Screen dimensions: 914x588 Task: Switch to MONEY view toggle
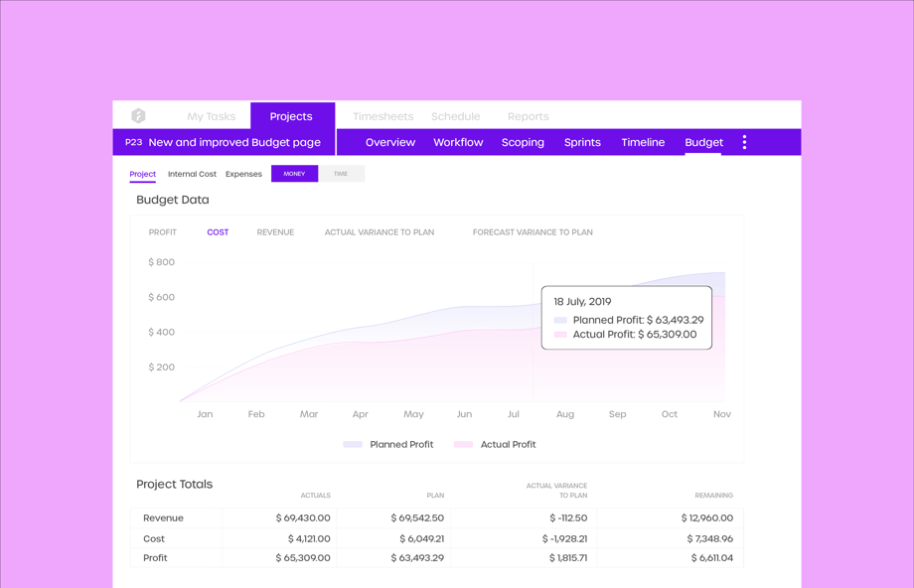pos(294,174)
